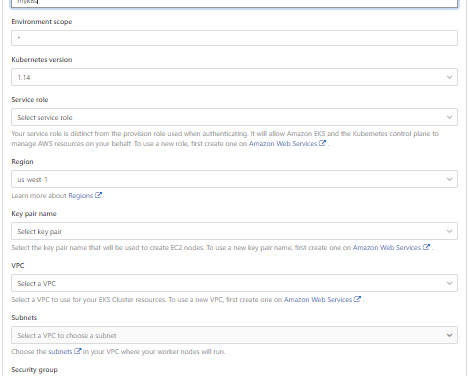
Task: Click the Region field label
Action: coord(22,162)
